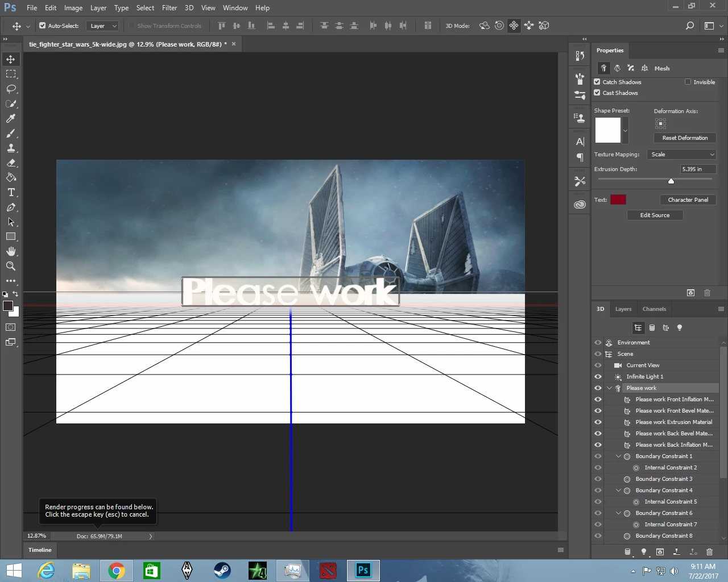Collapse Boundary Constraint 1 group
The width and height of the screenshot is (728, 582).
(x=618, y=456)
